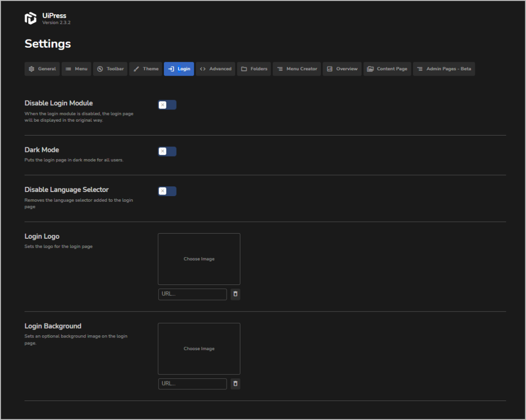Open the Content Page tab
This screenshot has height=420, width=526.
(387, 69)
